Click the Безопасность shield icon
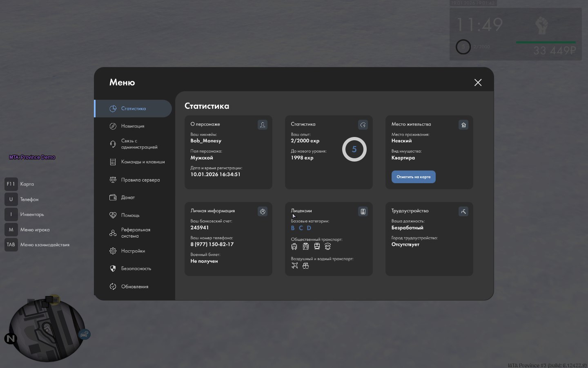The width and height of the screenshot is (588, 368). (x=113, y=269)
